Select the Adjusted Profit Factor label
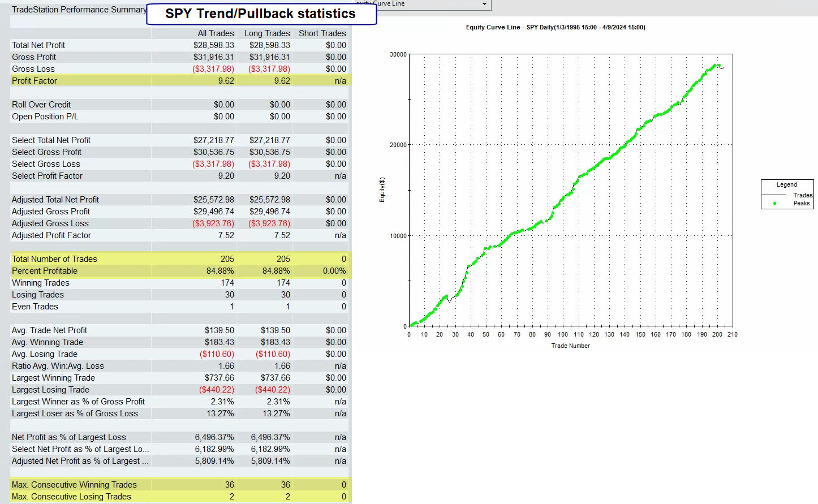This screenshot has width=818, height=504. 51,235
